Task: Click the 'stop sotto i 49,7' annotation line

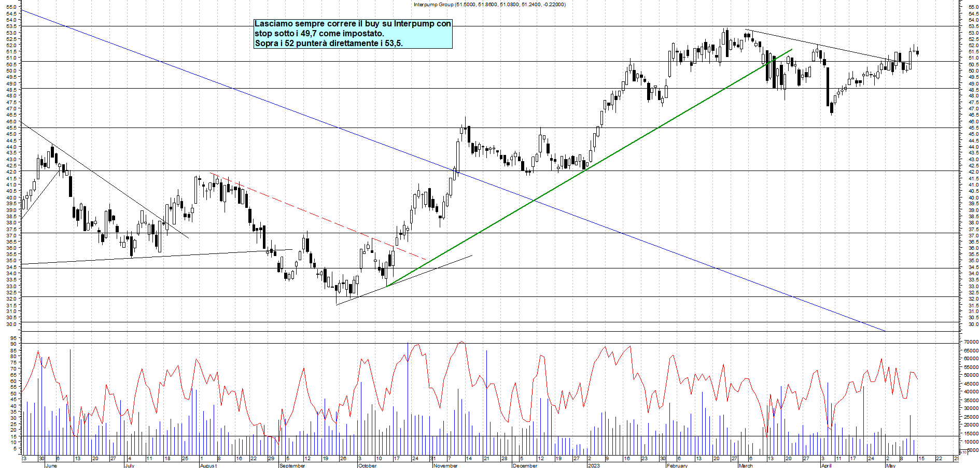Action: click(319, 34)
